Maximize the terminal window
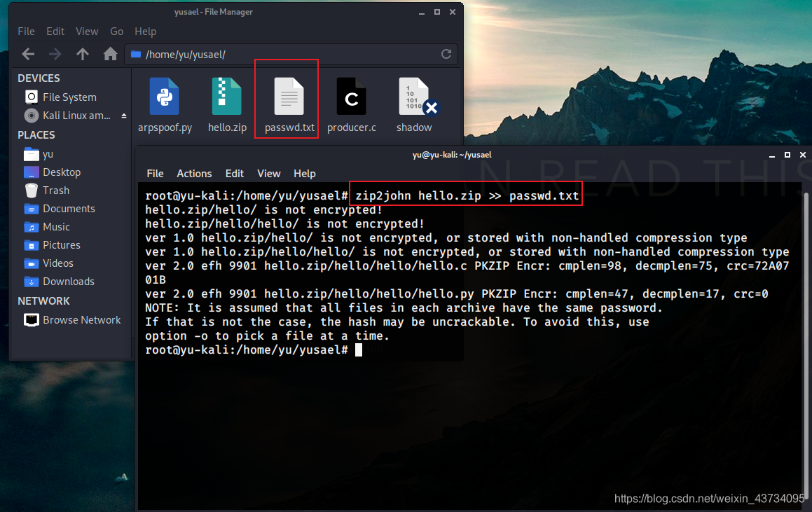Screen dimensions: 812x512 click(x=787, y=155)
